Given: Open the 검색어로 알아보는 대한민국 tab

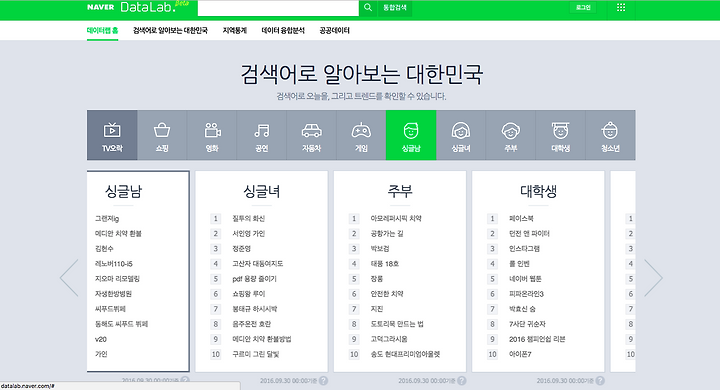Looking at the screenshot, I should [x=170, y=31].
